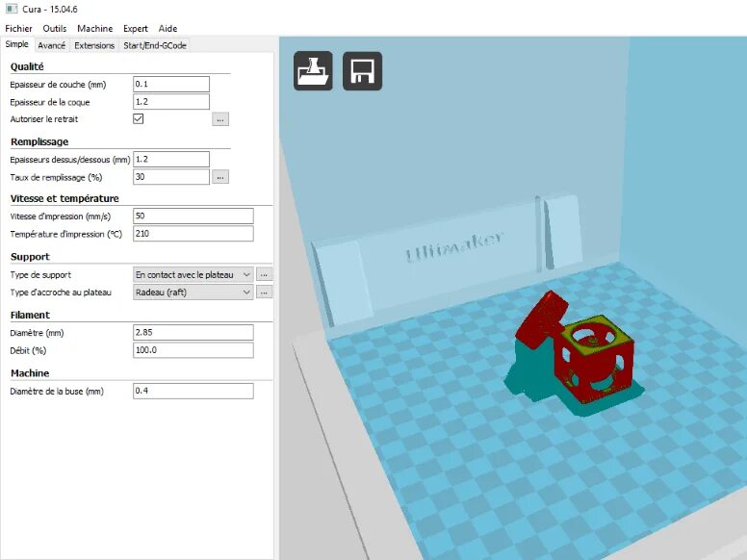Image resolution: width=747 pixels, height=560 pixels.
Task: Click the Qualité section heading
Action: click(x=27, y=66)
